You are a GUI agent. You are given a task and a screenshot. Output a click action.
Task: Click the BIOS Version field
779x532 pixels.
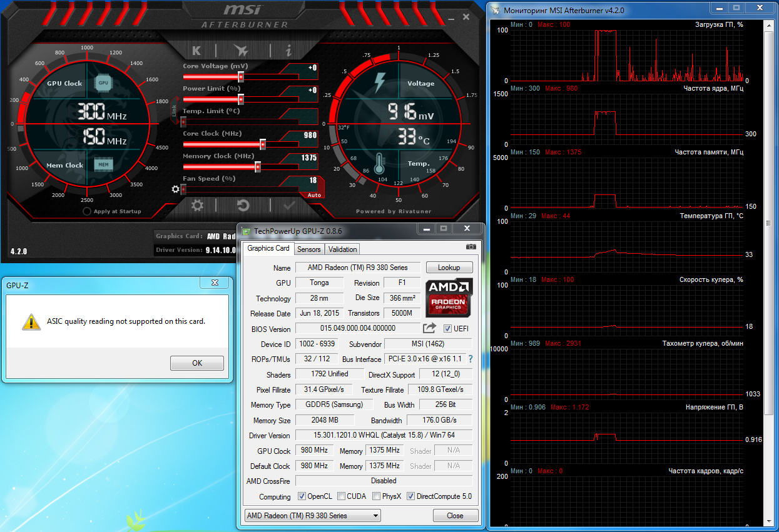357,328
